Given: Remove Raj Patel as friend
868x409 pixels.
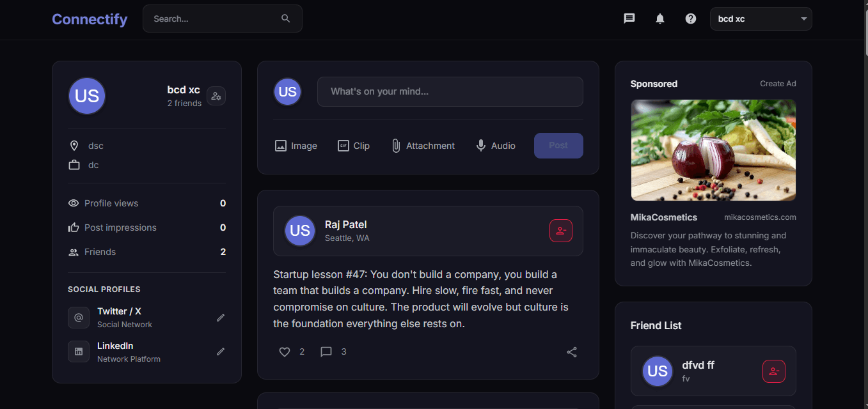Looking at the screenshot, I should coord(561,231).
